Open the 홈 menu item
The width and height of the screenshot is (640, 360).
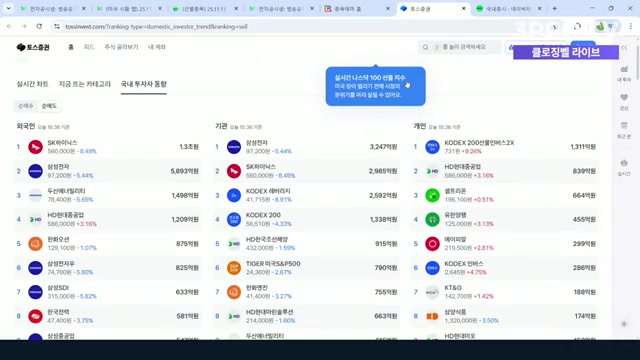71,47
